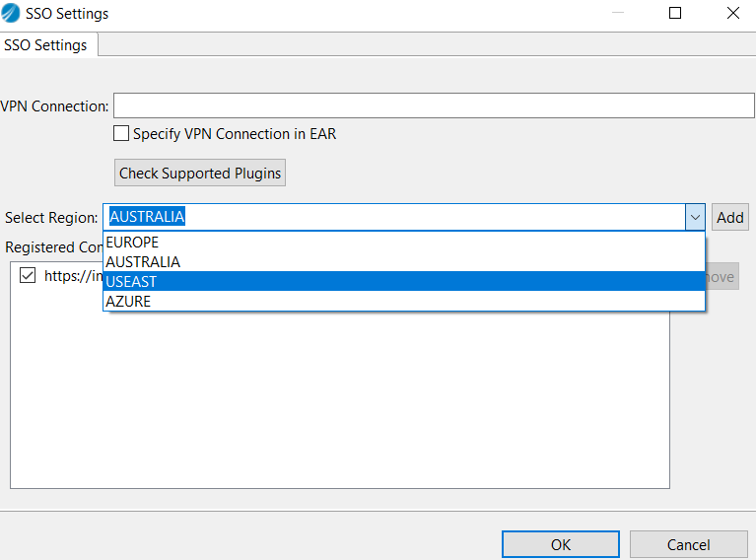Minimize the SSO Settings window
756x560 pixels.
click(x=619, y=14)
